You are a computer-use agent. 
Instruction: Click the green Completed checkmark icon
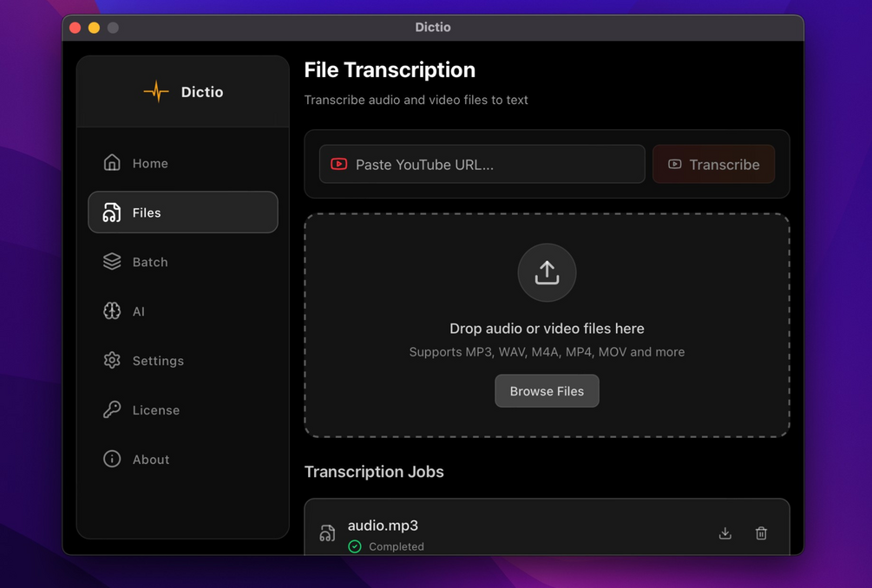(354, 547)
